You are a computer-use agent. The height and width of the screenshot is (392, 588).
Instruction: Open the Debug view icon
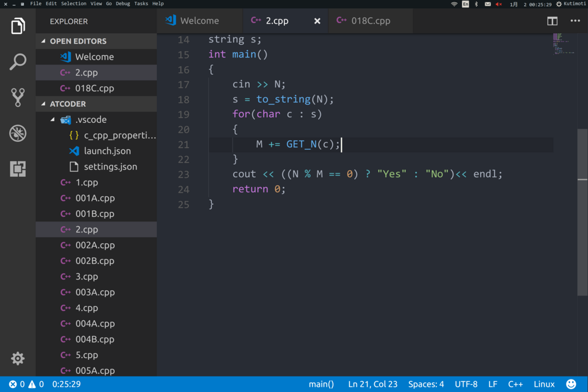18,133
